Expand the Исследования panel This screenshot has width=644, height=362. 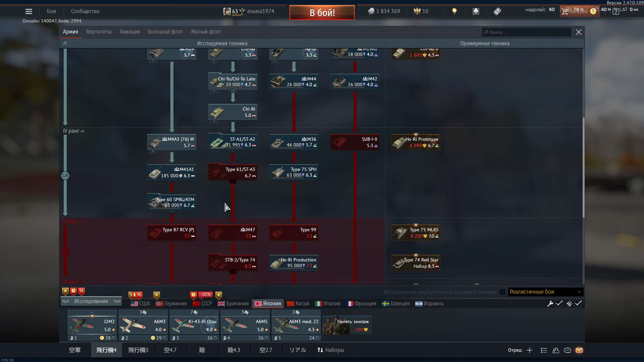pos(91,301)
